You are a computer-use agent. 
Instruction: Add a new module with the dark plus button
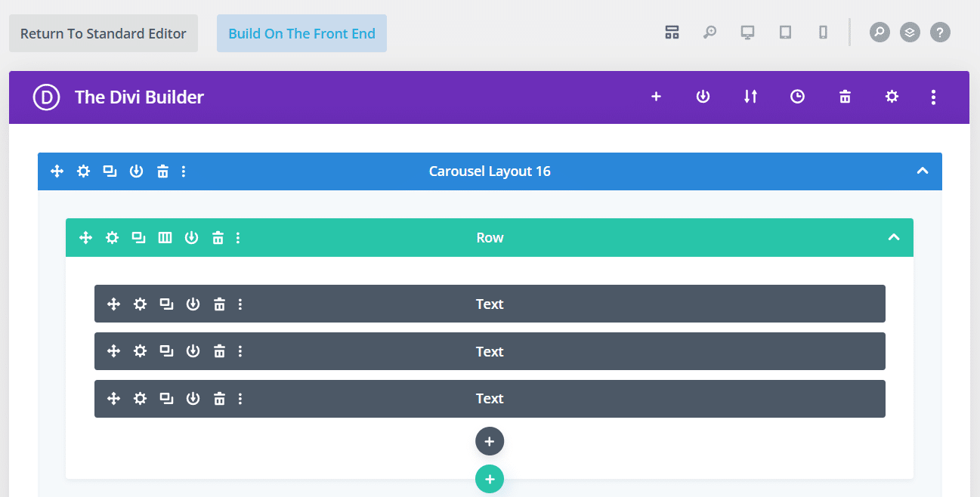(x=490, y=441)
